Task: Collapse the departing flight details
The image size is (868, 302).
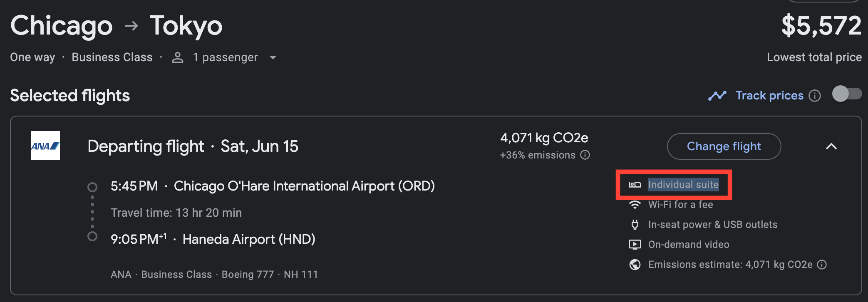Action: click(x=831, y=146)
